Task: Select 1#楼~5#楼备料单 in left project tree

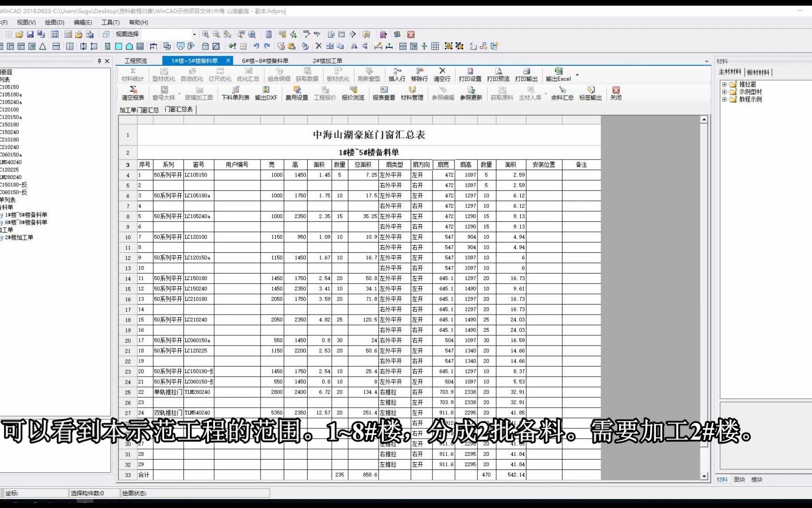Action: tap(26, 215)
